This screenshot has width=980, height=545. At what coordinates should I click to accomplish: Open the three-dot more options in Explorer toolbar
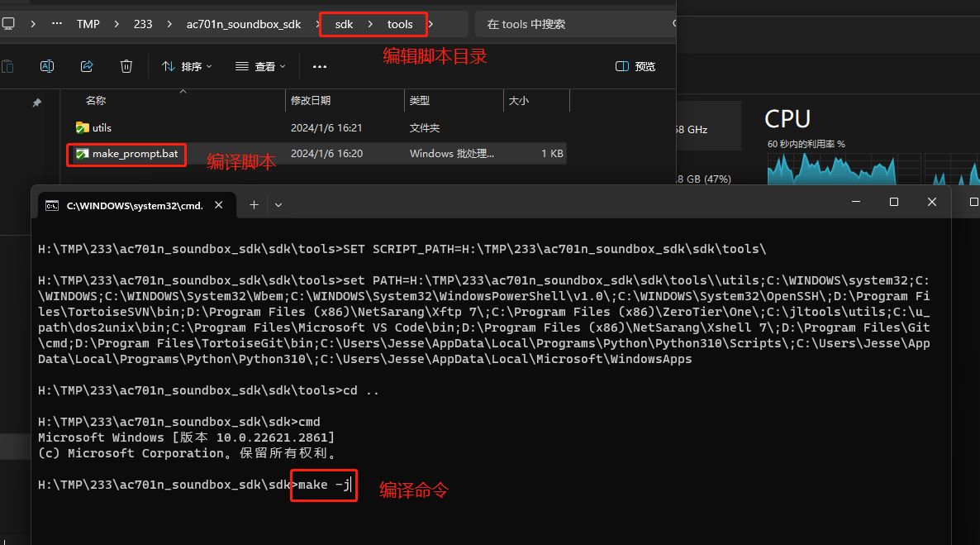pos(320,66)
